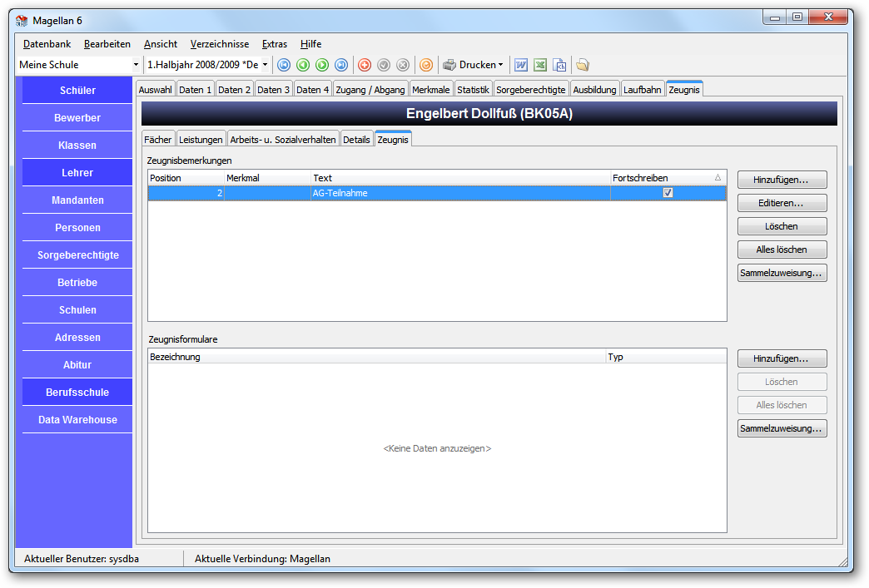Open the Drucken dropdown arrow
This screenshot has height=588, width=869.
pyautogui.click(x=500, y=65)
